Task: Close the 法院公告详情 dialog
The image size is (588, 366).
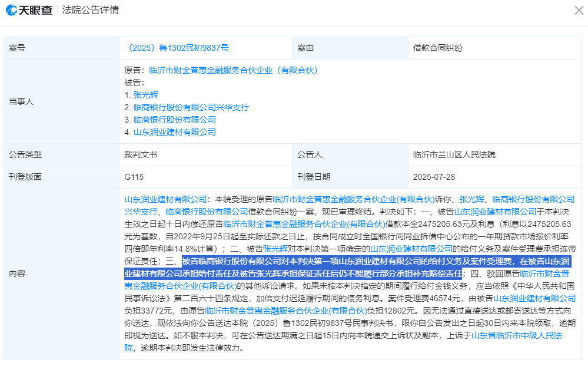Action: coord(579,10)
